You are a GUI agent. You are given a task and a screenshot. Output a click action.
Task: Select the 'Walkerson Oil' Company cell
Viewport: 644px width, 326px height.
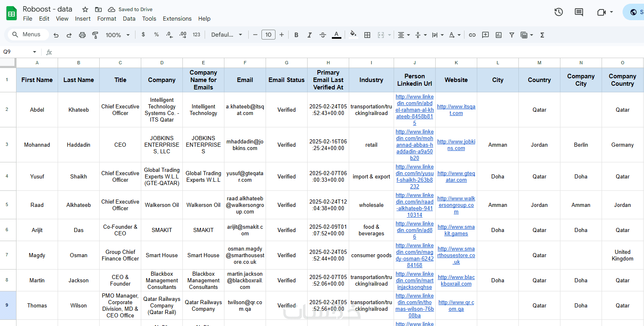162,205
